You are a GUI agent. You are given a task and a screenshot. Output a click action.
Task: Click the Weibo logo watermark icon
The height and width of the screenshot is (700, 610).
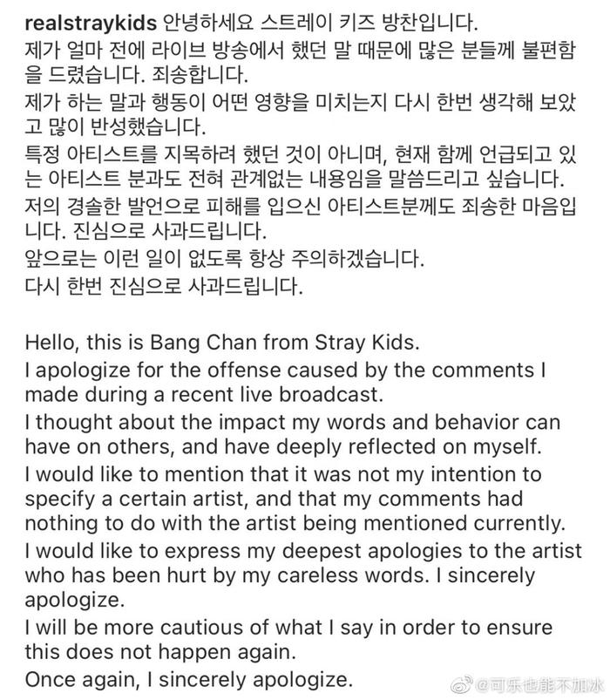(461, 684)
